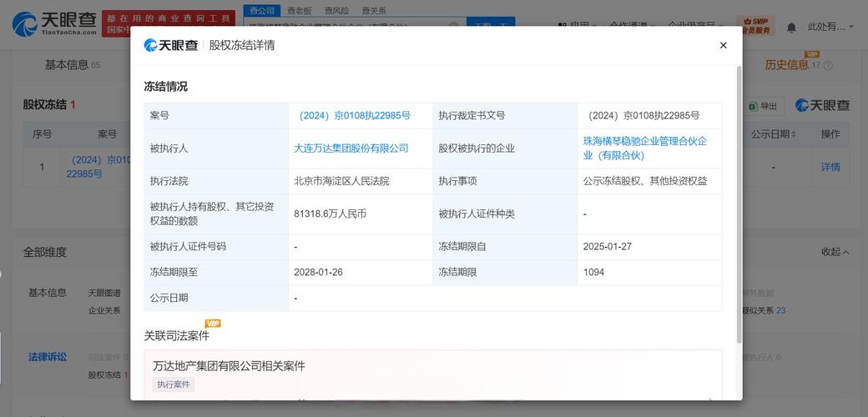Close the 股权冻结详情 dialog
This screenshot has height=417, width=868.
723,45
